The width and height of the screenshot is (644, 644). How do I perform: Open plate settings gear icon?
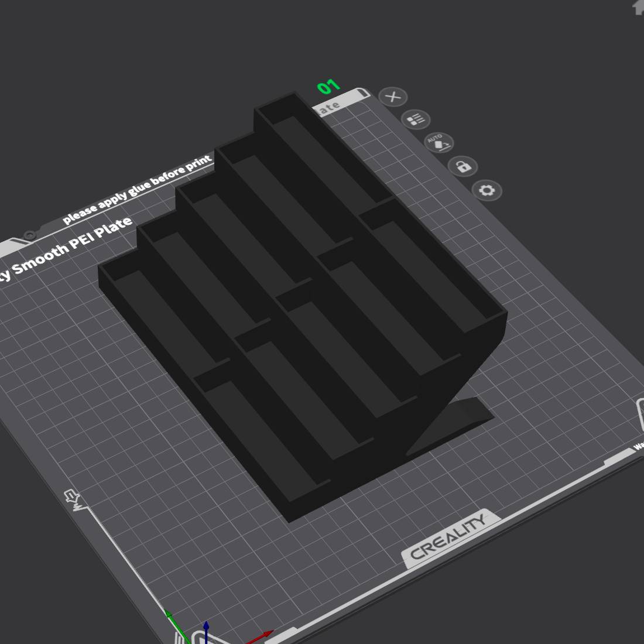tap(487, 190)
